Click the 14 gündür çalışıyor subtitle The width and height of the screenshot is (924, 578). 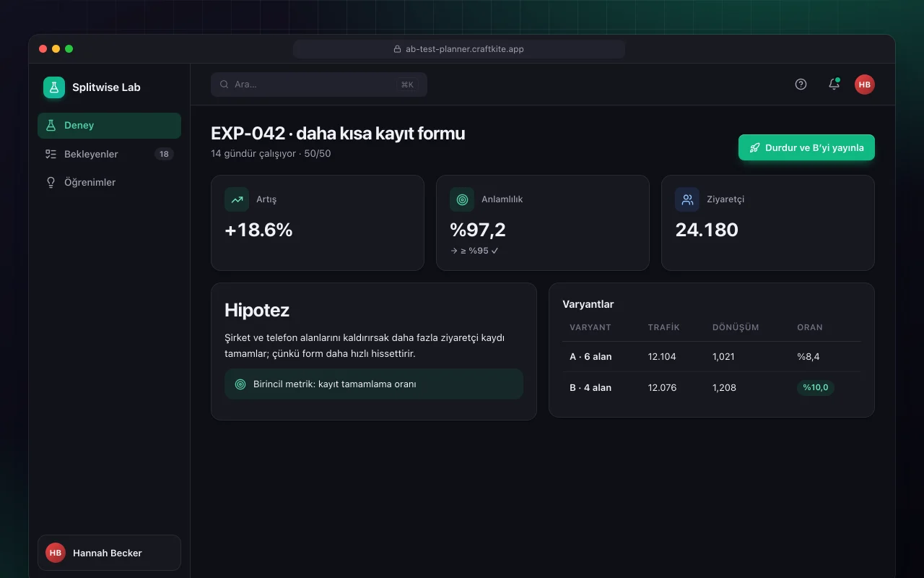pos(271,154)
